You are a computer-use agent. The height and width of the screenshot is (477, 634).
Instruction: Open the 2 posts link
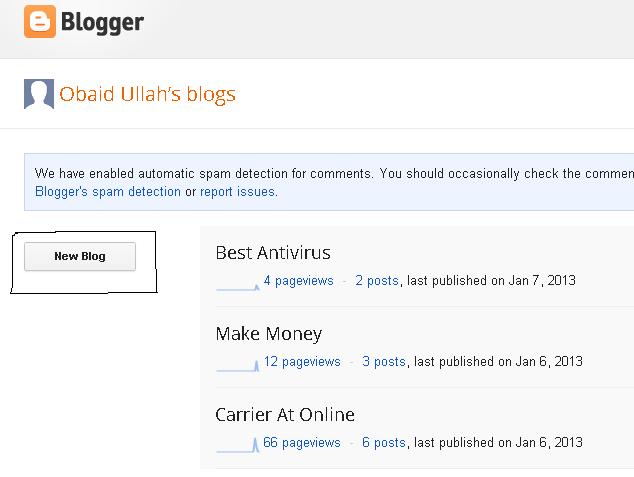(x=377, y=281)
